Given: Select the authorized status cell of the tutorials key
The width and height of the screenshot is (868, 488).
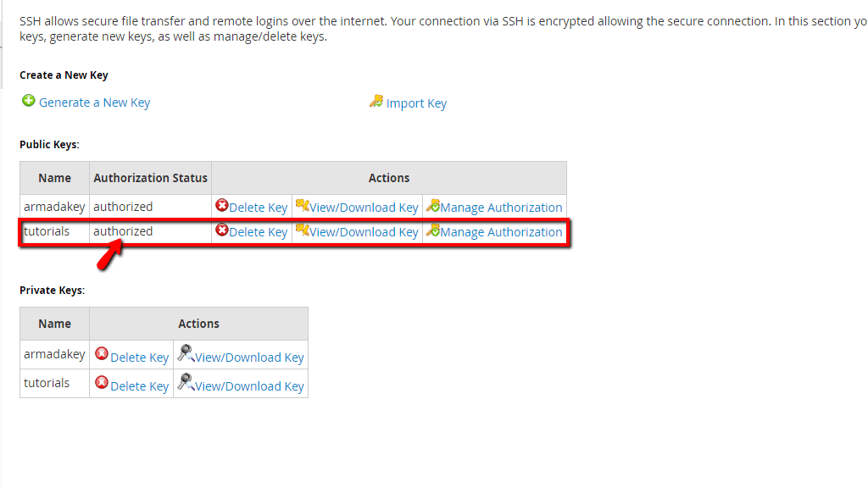Looking at the screenshot, I should point(124,230).
